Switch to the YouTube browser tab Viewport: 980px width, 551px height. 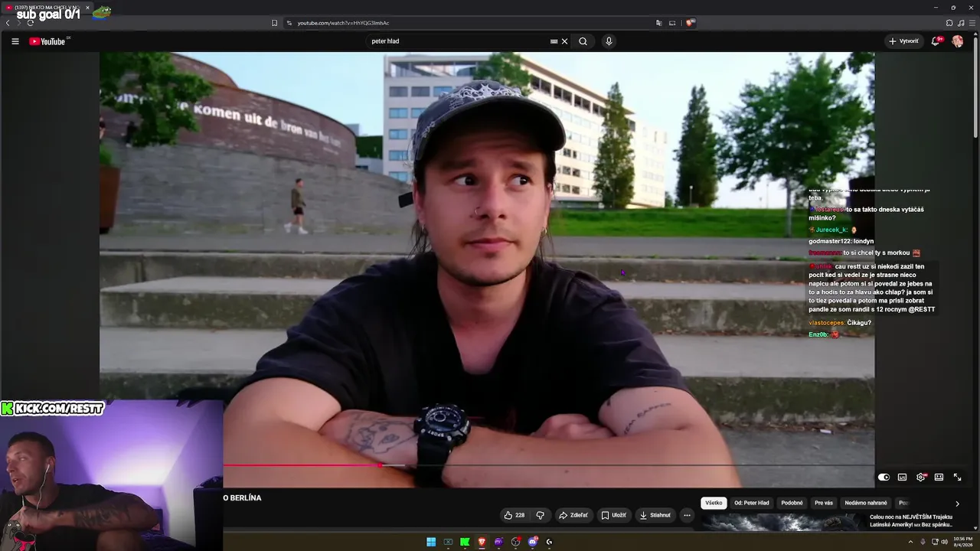47,8
